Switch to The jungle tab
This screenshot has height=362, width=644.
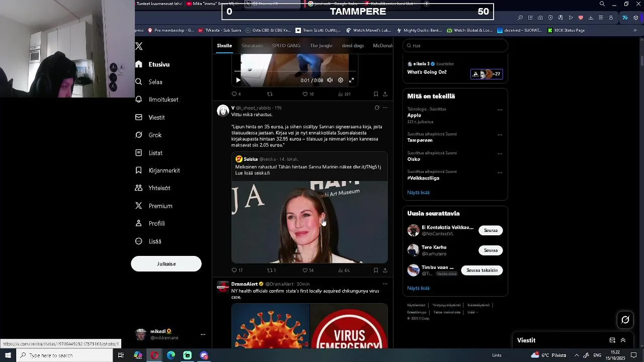pyautogui.click(x=321, y=46)
